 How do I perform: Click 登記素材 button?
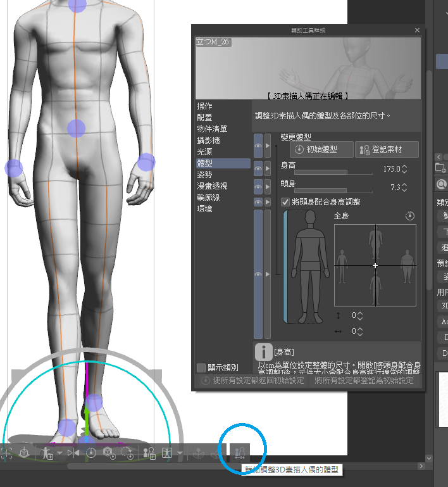pos(387,149)
